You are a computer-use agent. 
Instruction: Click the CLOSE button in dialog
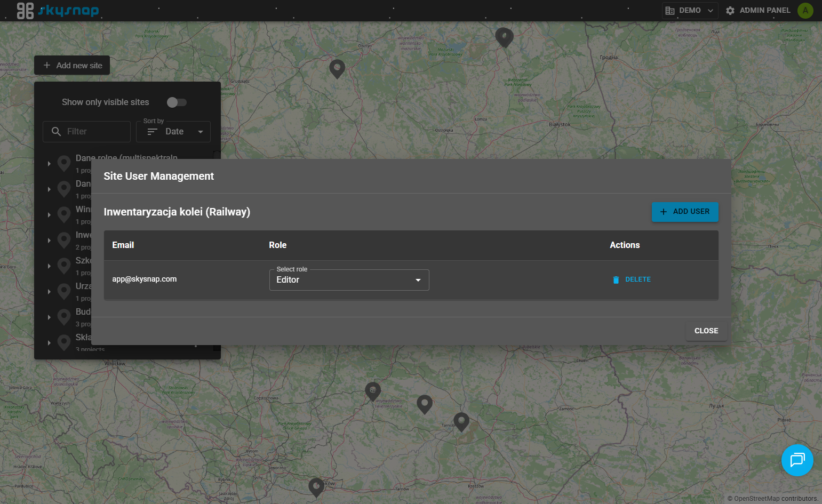tap(706, 331)
